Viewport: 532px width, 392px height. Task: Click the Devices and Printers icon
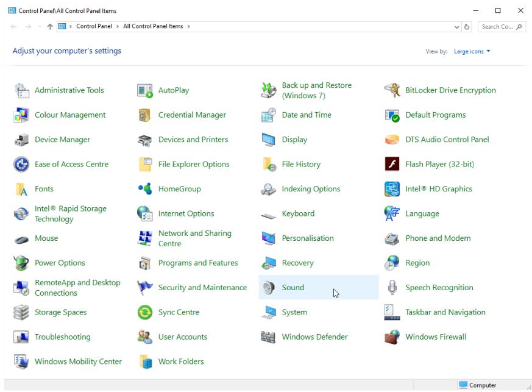(x=145, y=140)
